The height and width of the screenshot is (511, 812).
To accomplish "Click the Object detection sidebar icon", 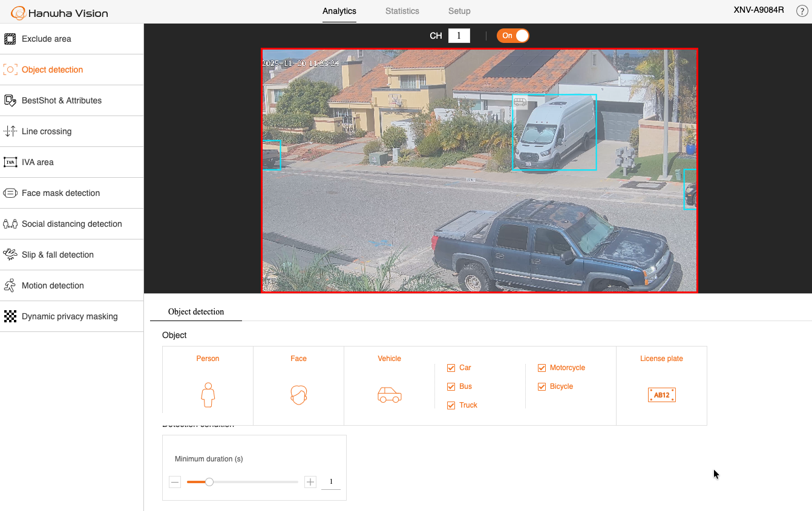I will tap(10, 70).
